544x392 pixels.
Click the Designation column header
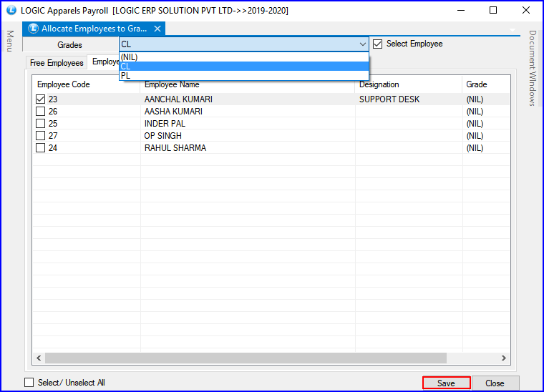coord(408,84)
